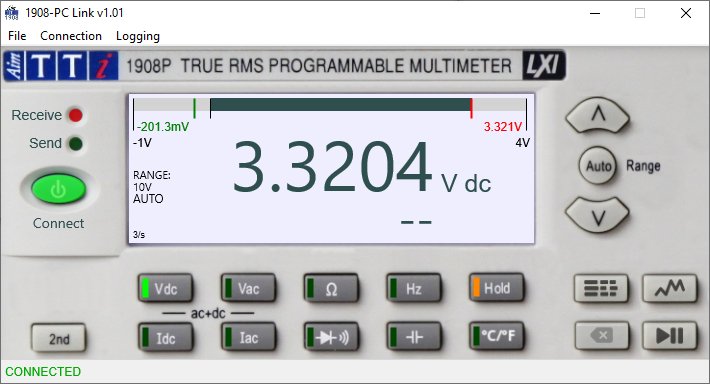Click the Aim TTi logo
Image resolution: width=710 pixels, height=384 pixels.
[x=61, y=66]
